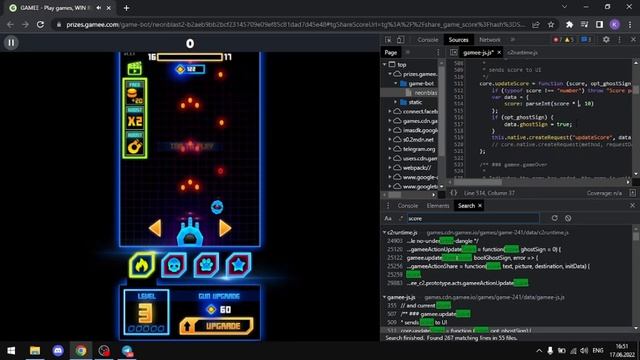
Task: Click the DevTools inspect element picker icon
Action: [388, 40]
